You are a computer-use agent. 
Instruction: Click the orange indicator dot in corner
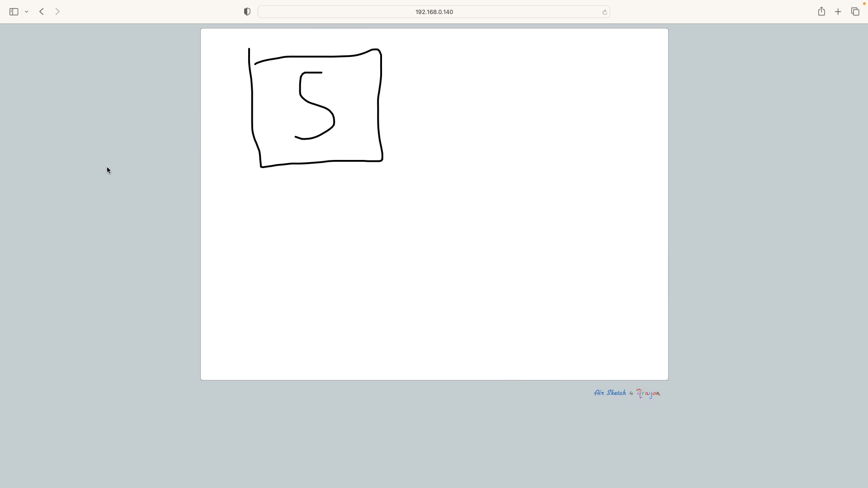tap(864, 4)
